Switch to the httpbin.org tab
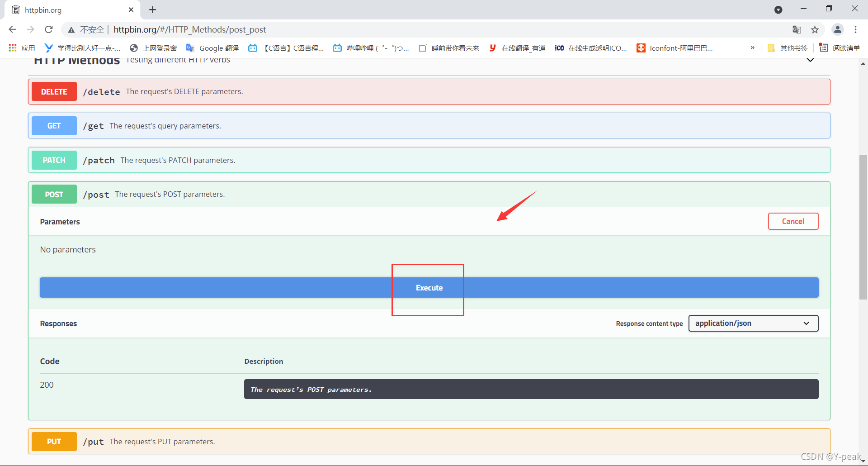 68,10
